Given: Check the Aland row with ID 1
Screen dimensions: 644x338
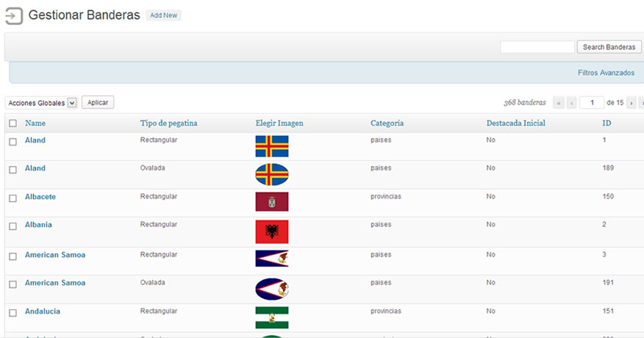Looking at the screenshot, I should pyautogui.click(x=13, y=142).
